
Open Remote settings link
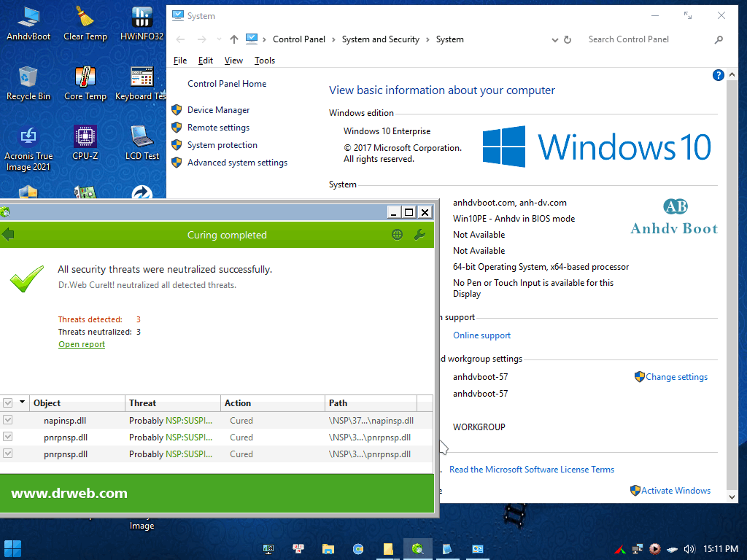[x=218, y=128]
